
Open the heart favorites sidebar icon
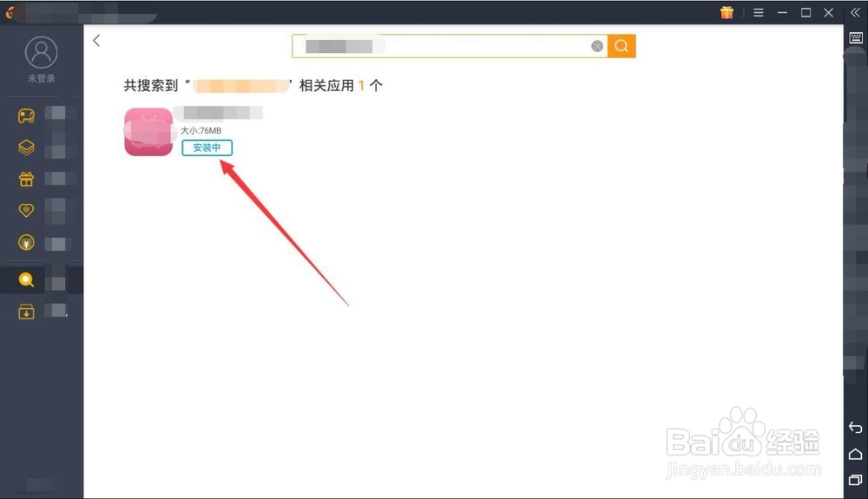coord(26,210)
